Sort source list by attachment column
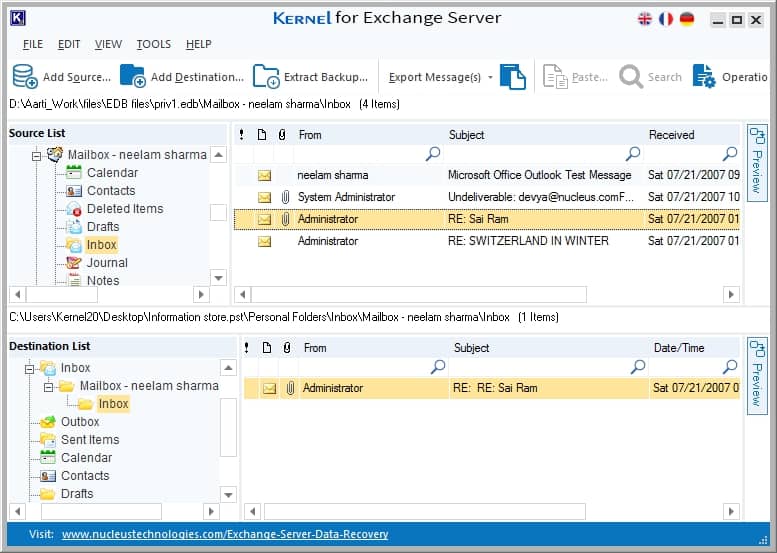The image size is (777, 553). pos(282,135)
